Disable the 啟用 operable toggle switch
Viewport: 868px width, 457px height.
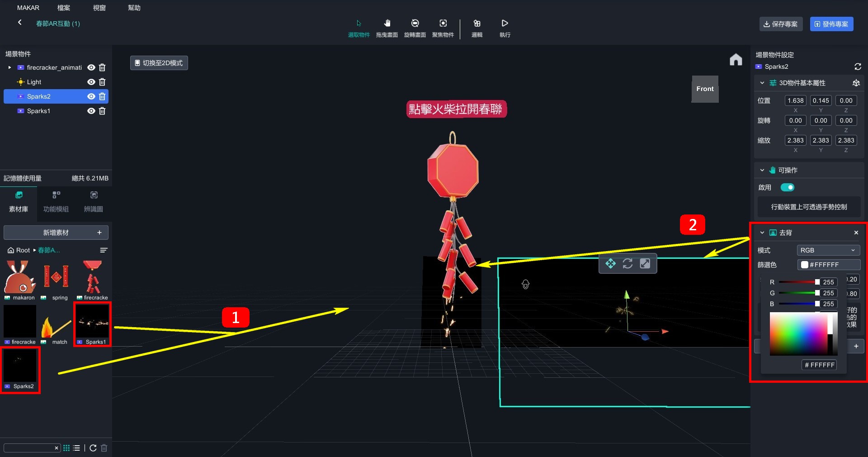787,187
